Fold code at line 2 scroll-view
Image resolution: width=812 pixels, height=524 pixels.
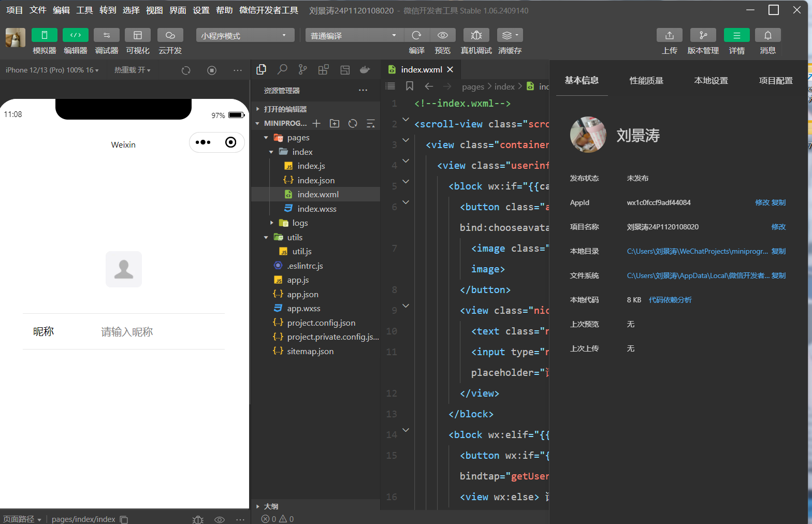[406, 120]
